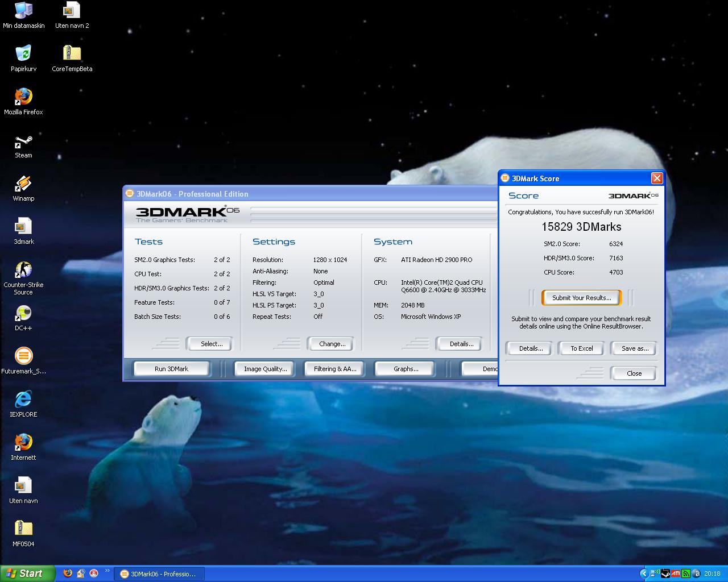Close the 3DMark Score window with X
Image resolution: width=728 pixels, height=582 pixels.
(x=656, y=178)
